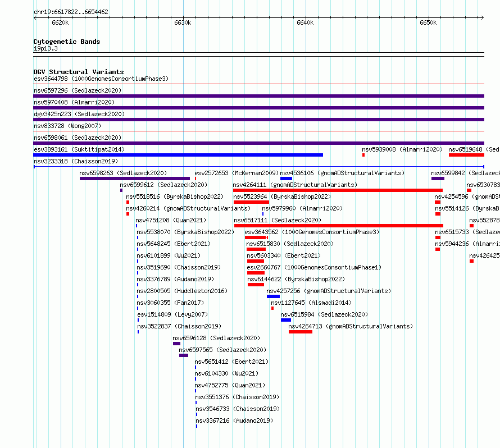Click the red nsv5523964 (ByrskaBishop2022) bar
This screenshot has height=448, width=500.
pos(251,202)
